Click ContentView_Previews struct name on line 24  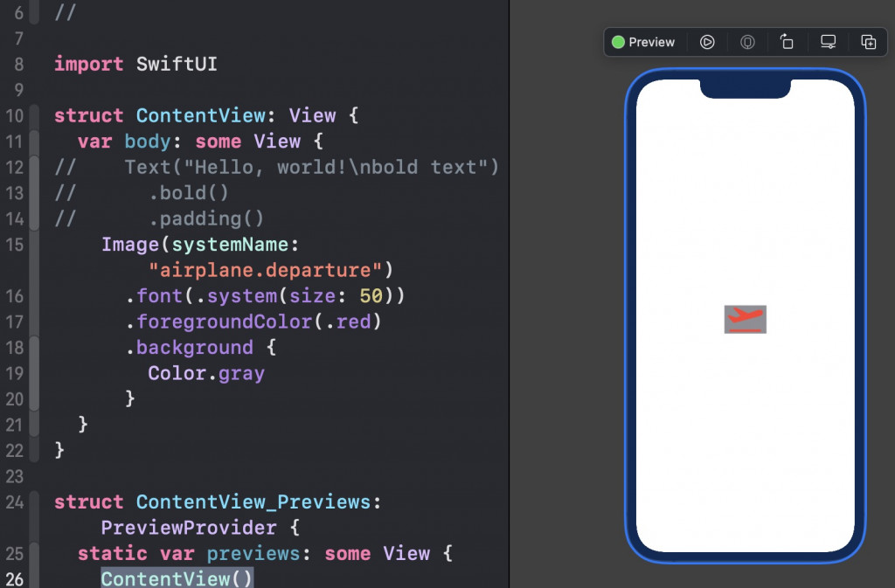coord(253,502)
